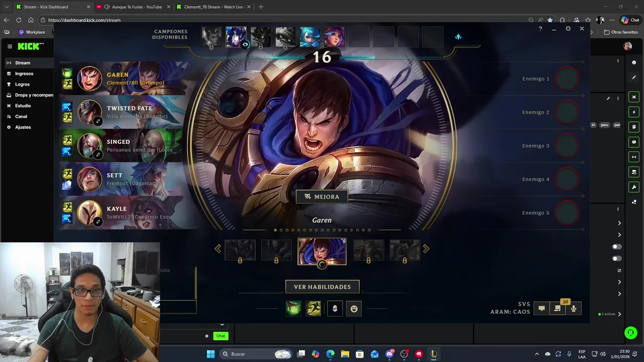This screenshot has height=362, width=644.
Task: Toggle the lower switch in Kick right panel
Action: click(616, 258)
